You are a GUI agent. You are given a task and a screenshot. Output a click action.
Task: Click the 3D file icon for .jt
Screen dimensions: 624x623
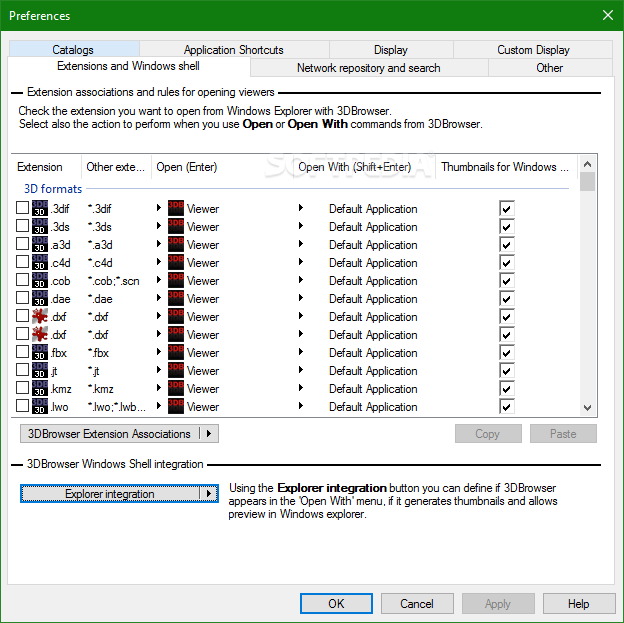[40, 370]
